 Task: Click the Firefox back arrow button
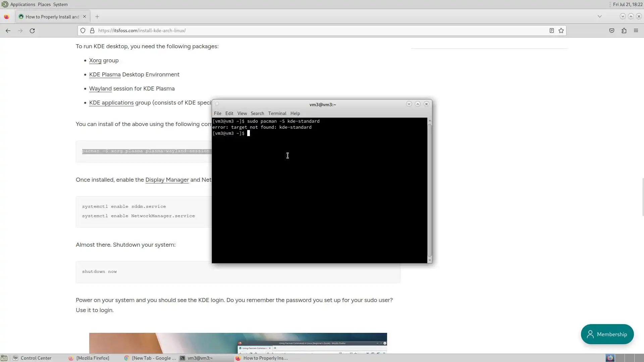[8, 31]
